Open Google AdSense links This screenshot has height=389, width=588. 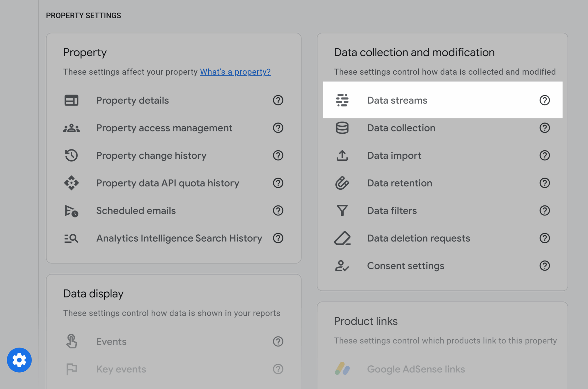[416, 369]
